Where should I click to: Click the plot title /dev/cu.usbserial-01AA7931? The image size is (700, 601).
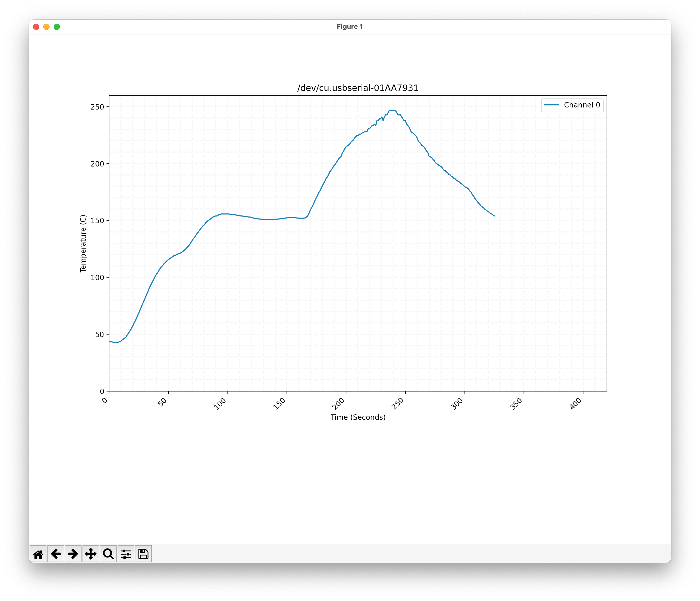[x=358, y=88]
